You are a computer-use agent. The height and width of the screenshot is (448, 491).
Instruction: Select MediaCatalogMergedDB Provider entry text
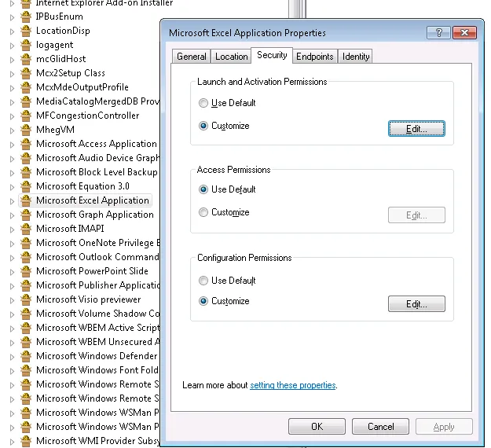click(x=98, y=101)
